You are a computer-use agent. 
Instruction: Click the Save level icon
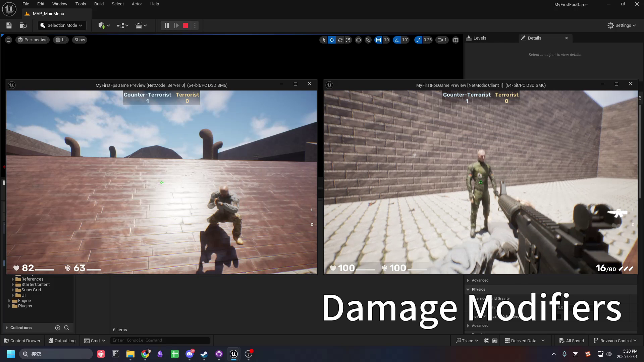[9, 25]
